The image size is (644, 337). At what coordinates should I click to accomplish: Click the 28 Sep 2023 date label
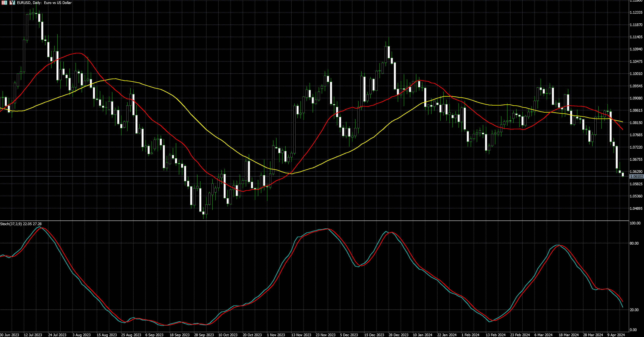coord(204,335)
